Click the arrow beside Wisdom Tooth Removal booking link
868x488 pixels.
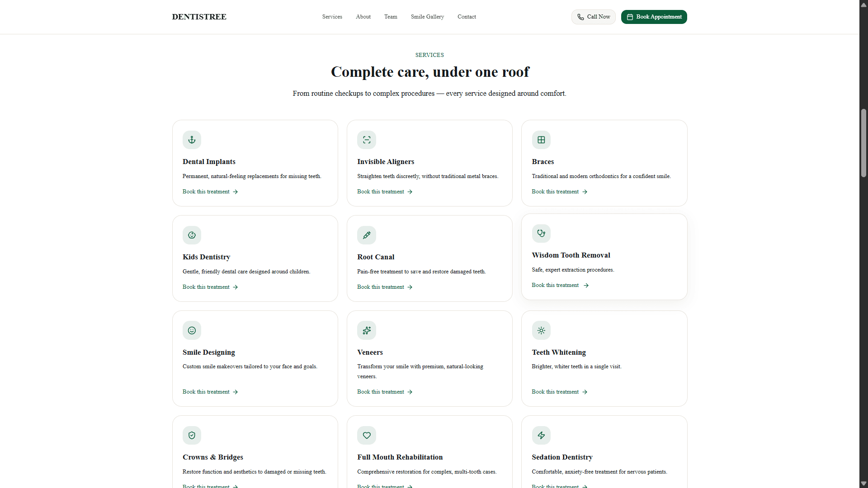[586, 286]
